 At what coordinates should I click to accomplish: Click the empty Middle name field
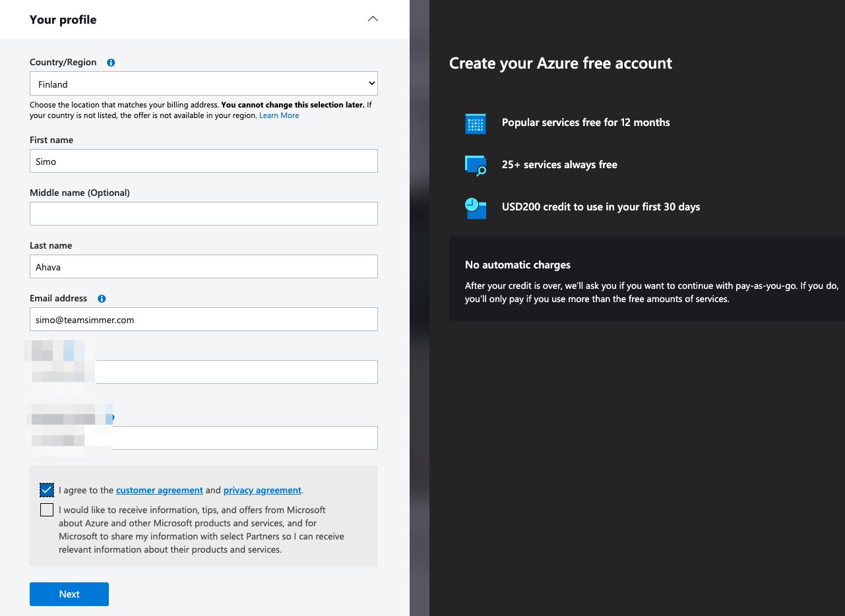coord(204,214)
